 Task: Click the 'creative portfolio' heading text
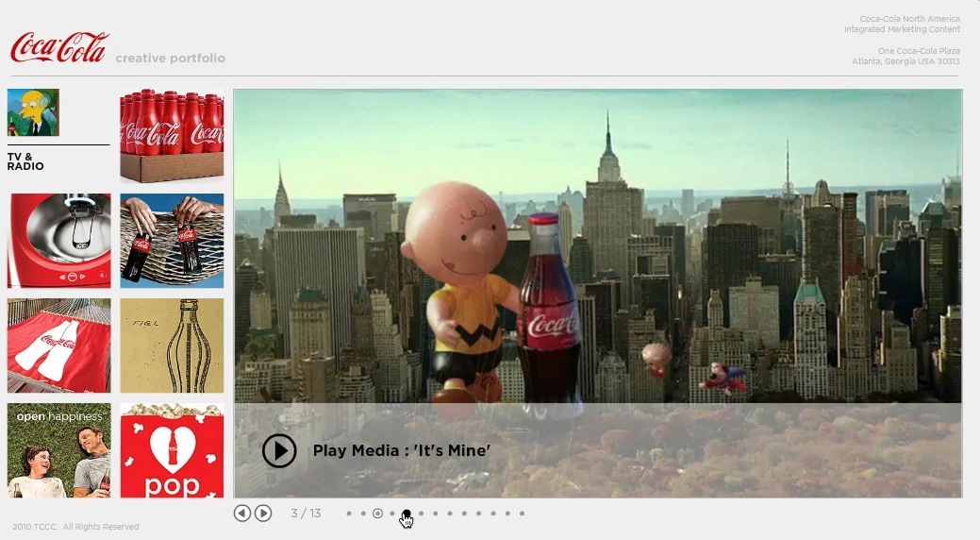pos(170,59)
